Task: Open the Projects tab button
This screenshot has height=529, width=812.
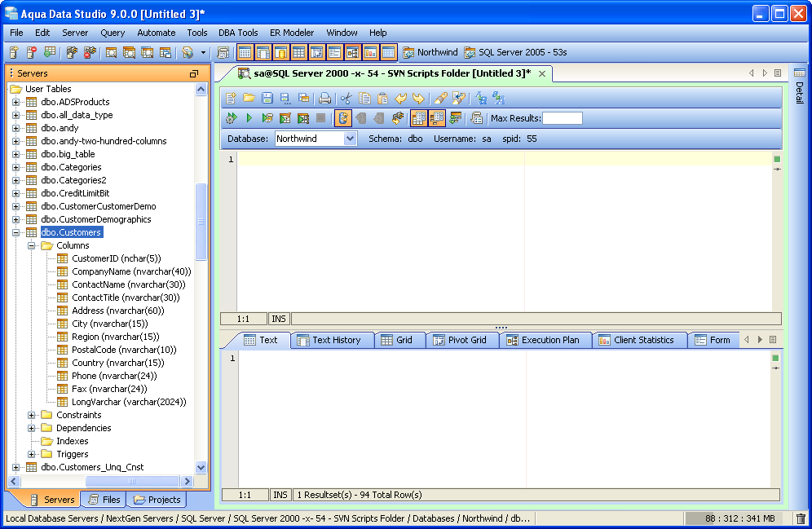Action: tap(157, 500)
